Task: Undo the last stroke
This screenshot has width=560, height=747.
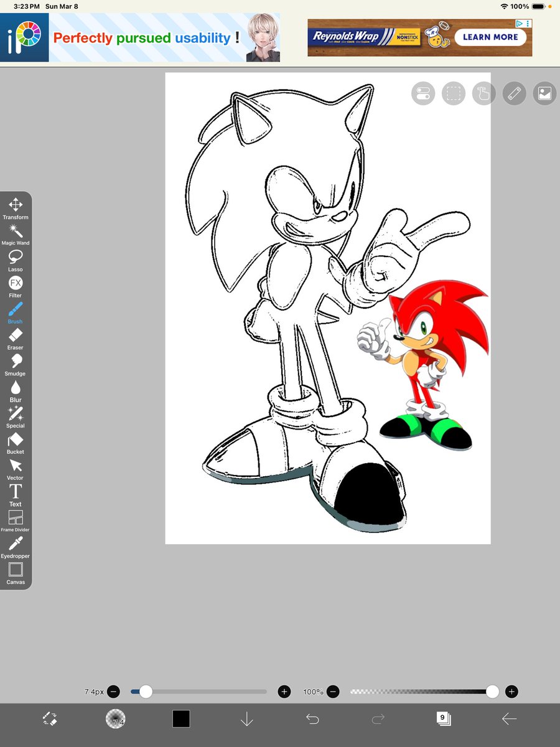Action: click(x=312, y=719)
